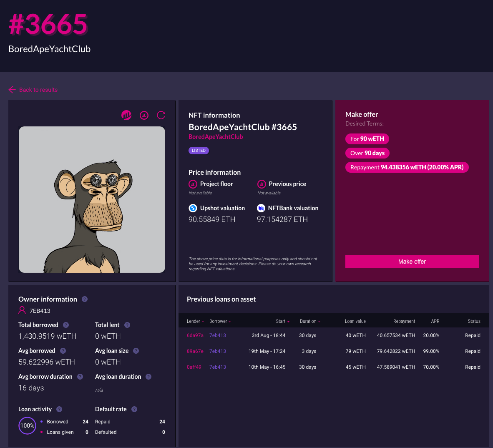
Task: Click the question mark next to Loan activity
Action: coord(59,409)
